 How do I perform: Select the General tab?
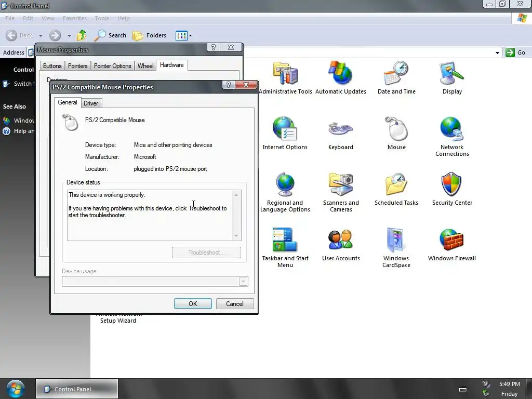[67, 102]
